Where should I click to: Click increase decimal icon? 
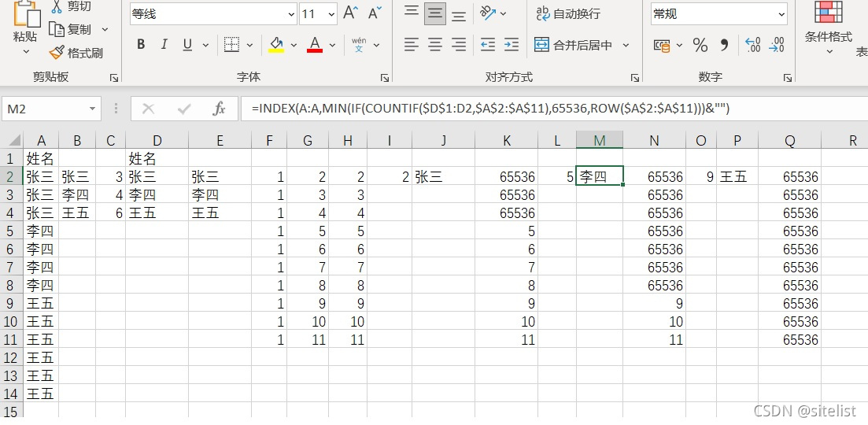[x=753, y=45]
